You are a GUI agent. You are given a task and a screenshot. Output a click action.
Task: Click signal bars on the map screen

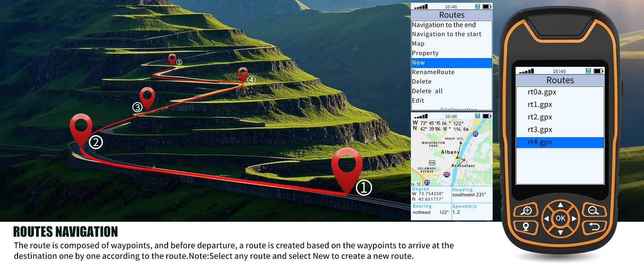(421, 116)
